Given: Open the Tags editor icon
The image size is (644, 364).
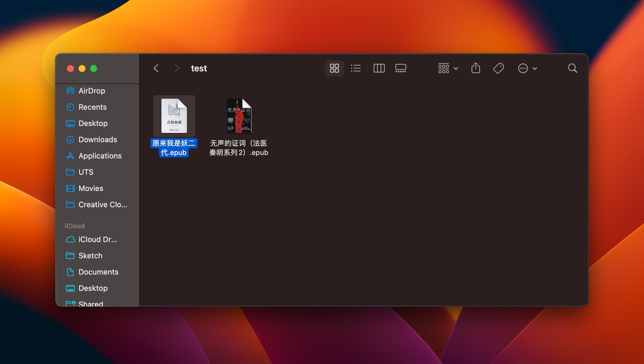Looking at the screenshot, I should 498,69.
